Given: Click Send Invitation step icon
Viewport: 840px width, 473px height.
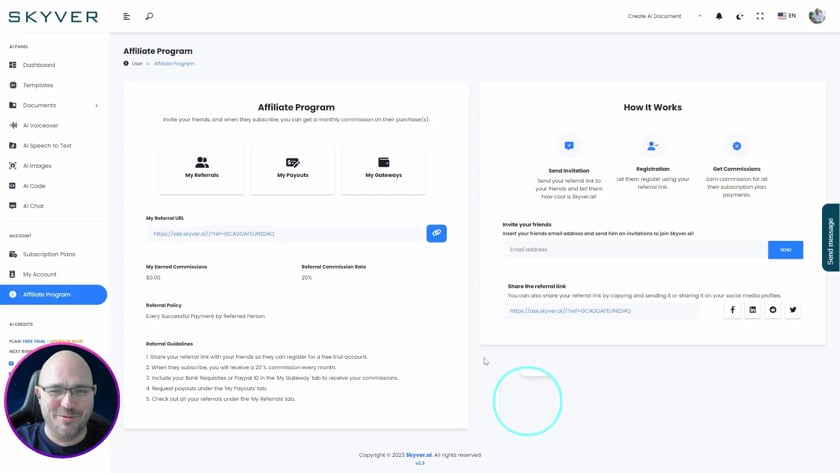Looking at the screenshot, I should 569,146.
